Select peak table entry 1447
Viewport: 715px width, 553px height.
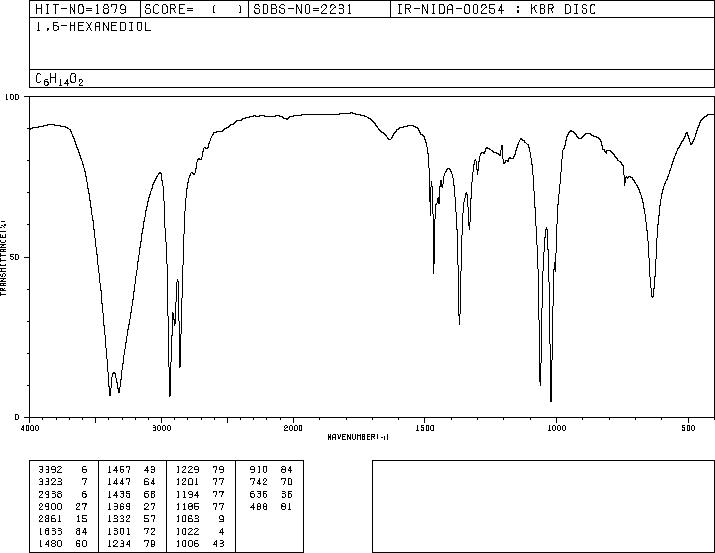tap(119, 482)
